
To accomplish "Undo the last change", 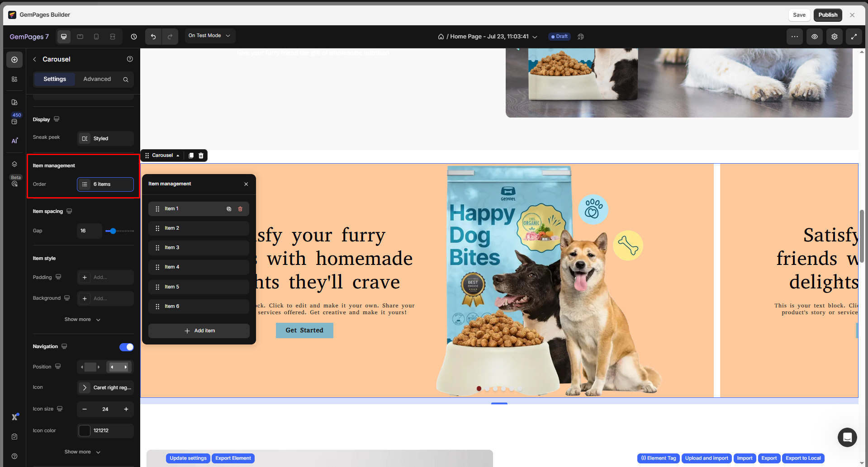I will click(x=153, y=37).
